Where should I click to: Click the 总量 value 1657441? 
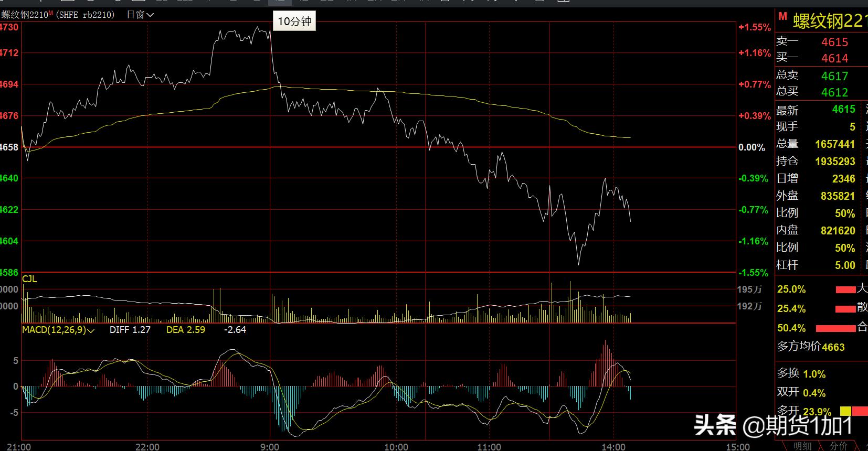[835, 144]
